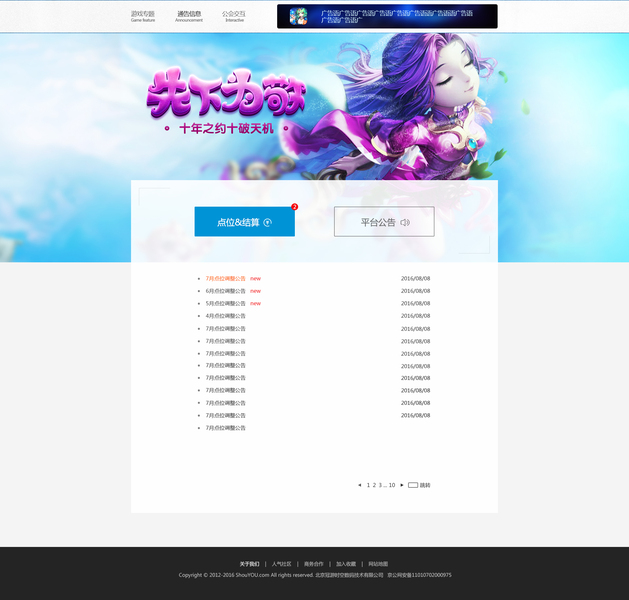The height and width of the screenshot is (600, 629).
Task: Open the 游戏专题 Game feature menu
Action: coord(143,16)
